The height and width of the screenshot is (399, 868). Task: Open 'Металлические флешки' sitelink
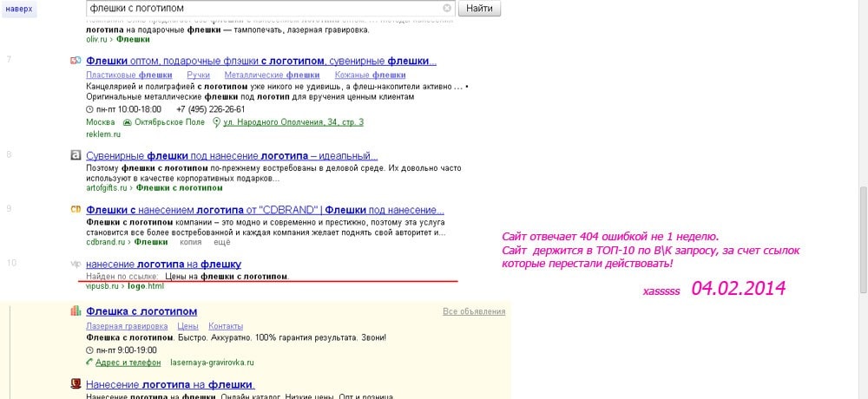[272, 75]
